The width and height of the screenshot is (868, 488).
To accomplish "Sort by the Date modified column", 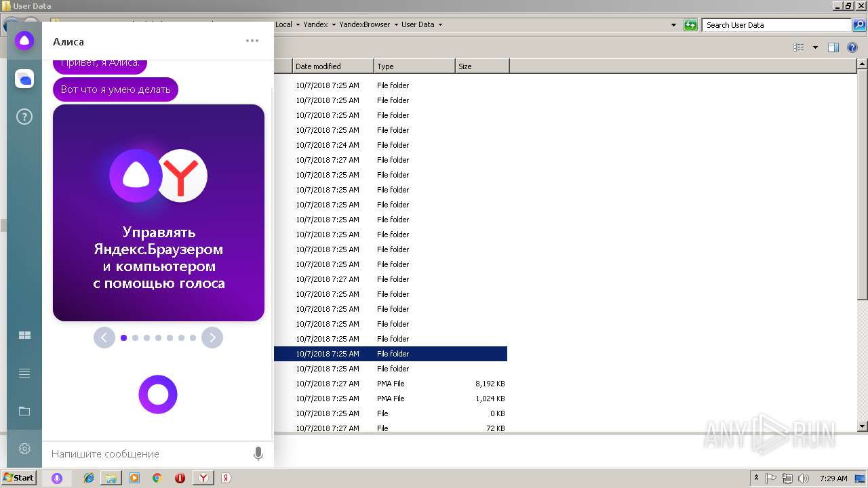I will (x=333, y=66).
